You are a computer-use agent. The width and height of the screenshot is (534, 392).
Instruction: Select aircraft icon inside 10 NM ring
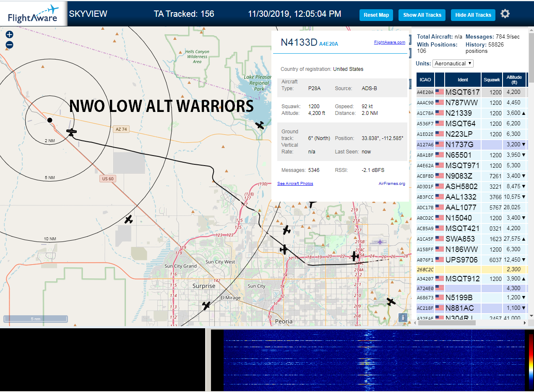pyautogui.click(x=129, y=219)
